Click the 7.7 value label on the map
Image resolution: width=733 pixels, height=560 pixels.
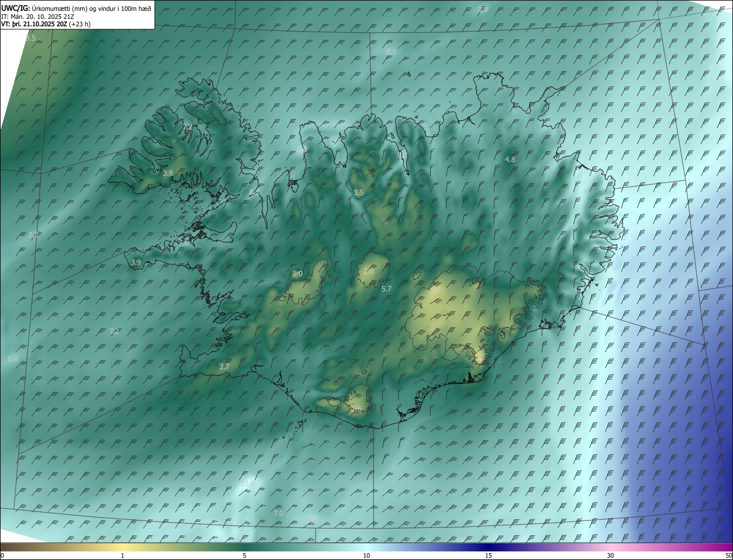pos(33,235)
